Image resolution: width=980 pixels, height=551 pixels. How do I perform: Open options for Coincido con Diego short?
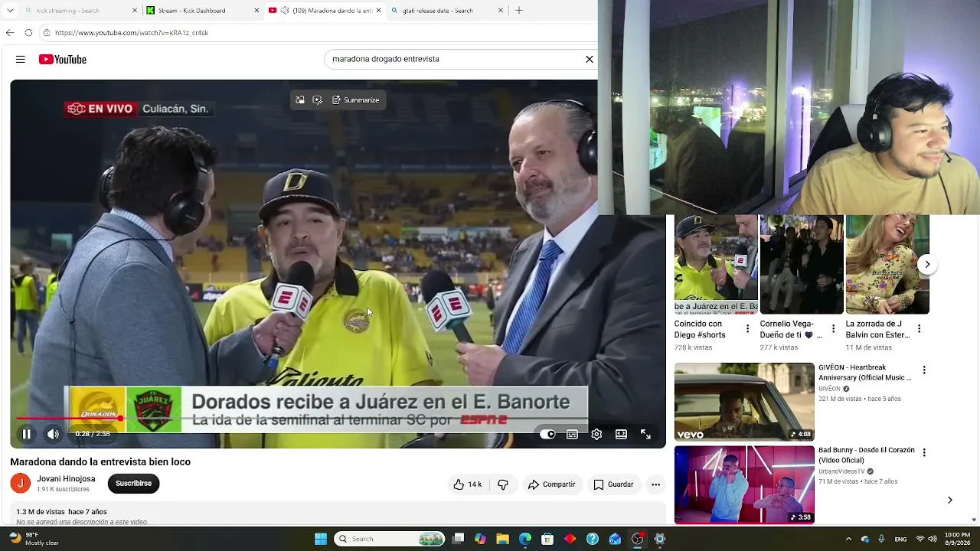[748, 329]
